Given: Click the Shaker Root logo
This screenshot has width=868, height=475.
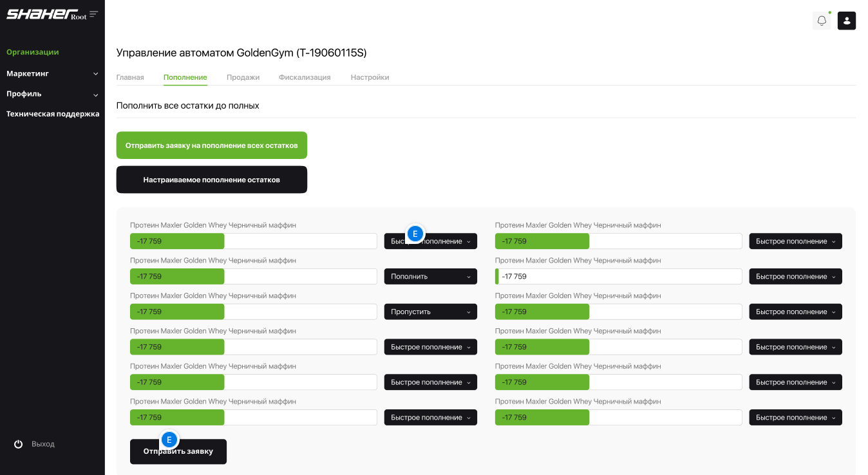Looking at the screenshot, I should (x=46, y=14).
